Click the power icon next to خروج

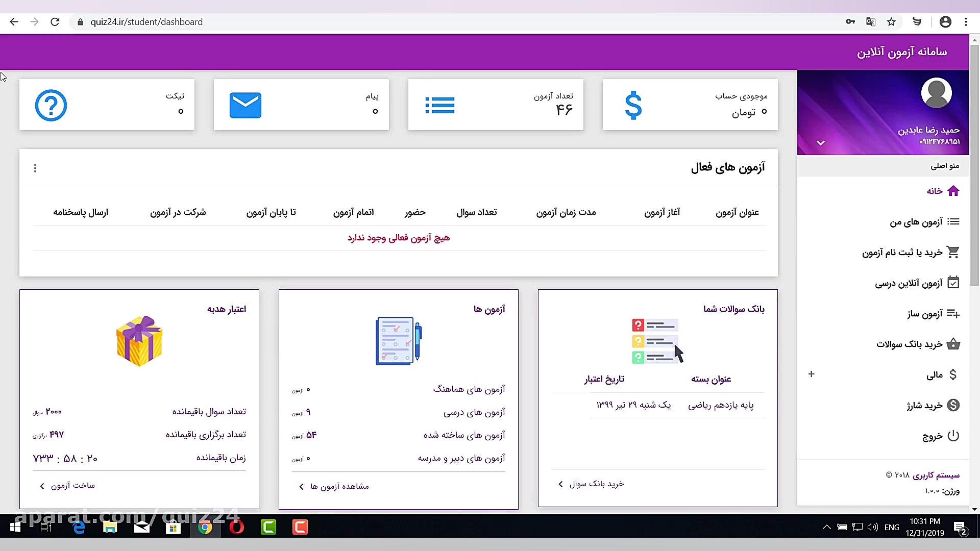tap(953, 436)
